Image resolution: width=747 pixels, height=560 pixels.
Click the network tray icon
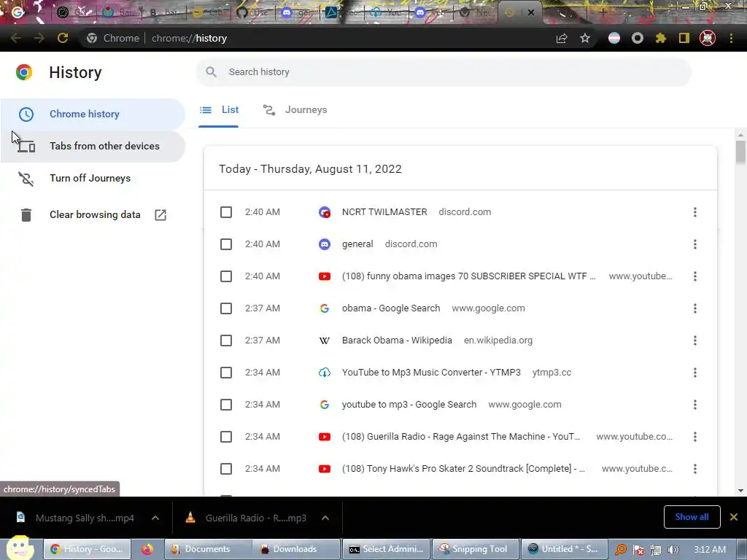[656, 550]
